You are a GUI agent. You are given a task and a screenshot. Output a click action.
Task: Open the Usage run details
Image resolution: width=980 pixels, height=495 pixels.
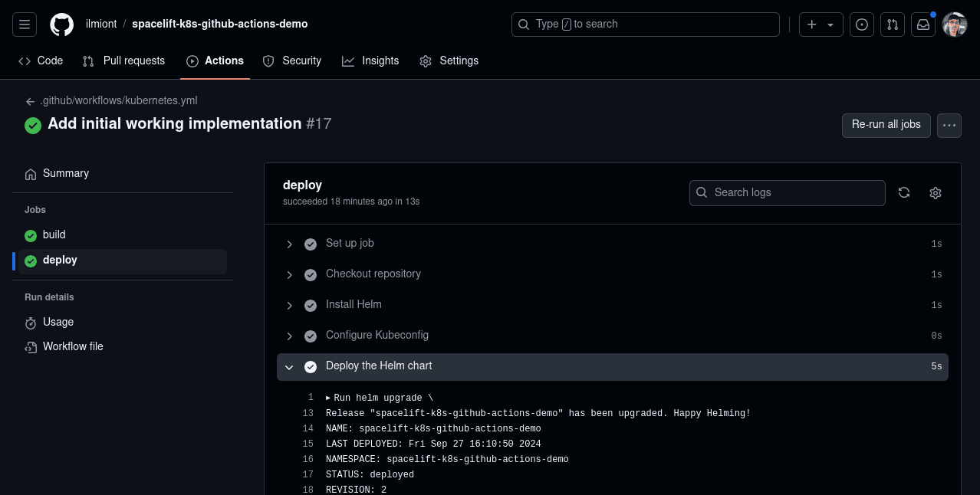pos(123,323)
